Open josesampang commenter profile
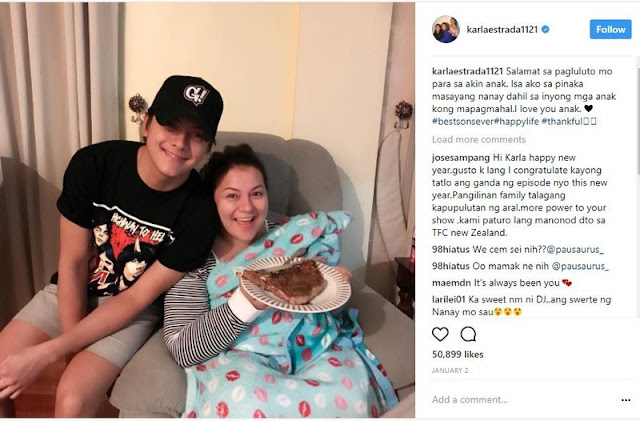 pyautogui.click(x=461, y=158)
